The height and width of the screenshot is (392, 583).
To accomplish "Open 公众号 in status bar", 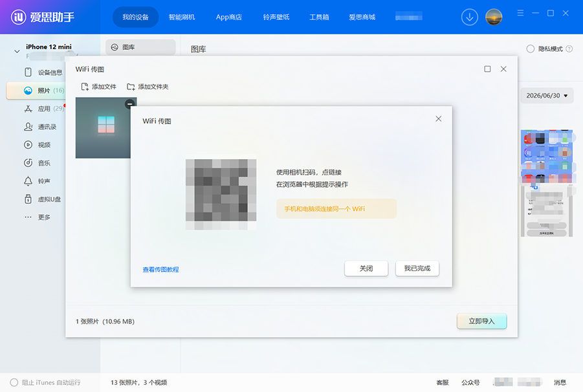I will point(470,382).
